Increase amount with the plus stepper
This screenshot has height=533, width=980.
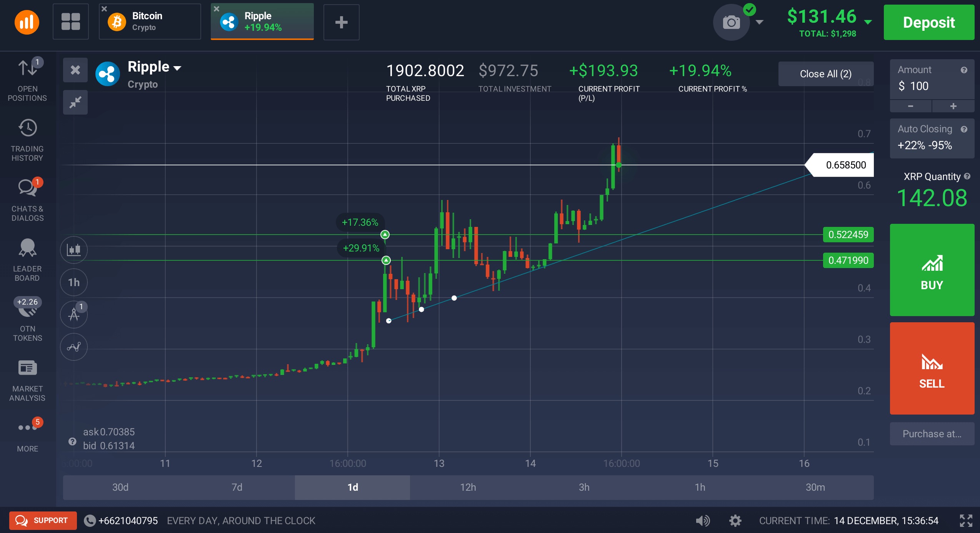[953, 106]
